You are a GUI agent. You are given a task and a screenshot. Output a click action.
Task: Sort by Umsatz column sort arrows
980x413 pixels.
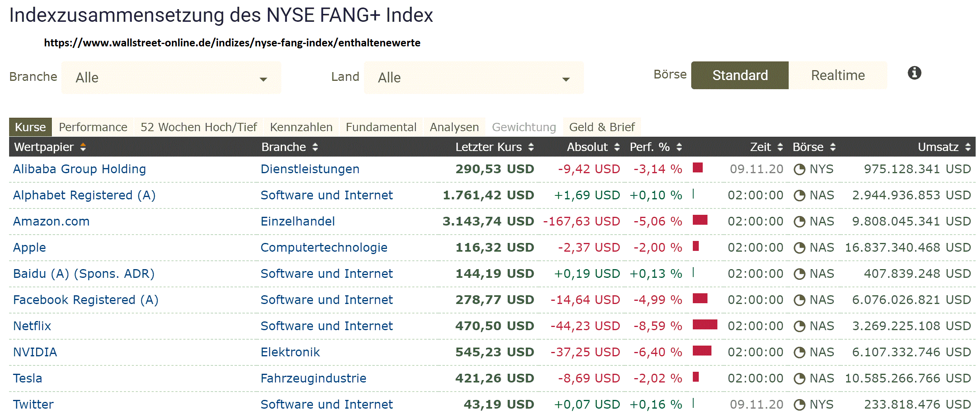click(x=968, y=147)
